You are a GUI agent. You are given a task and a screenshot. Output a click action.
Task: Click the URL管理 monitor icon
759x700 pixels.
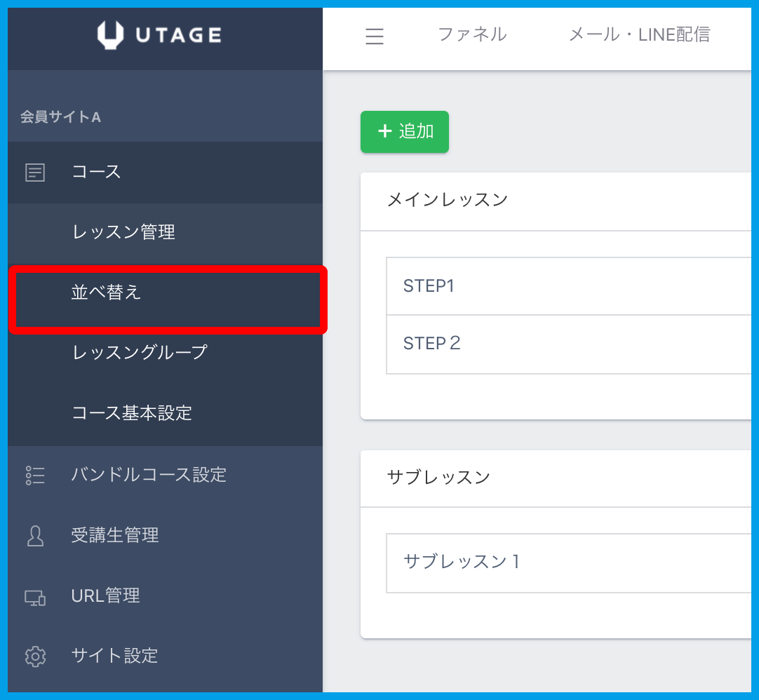pyautogui.click(x=35, y=597)
